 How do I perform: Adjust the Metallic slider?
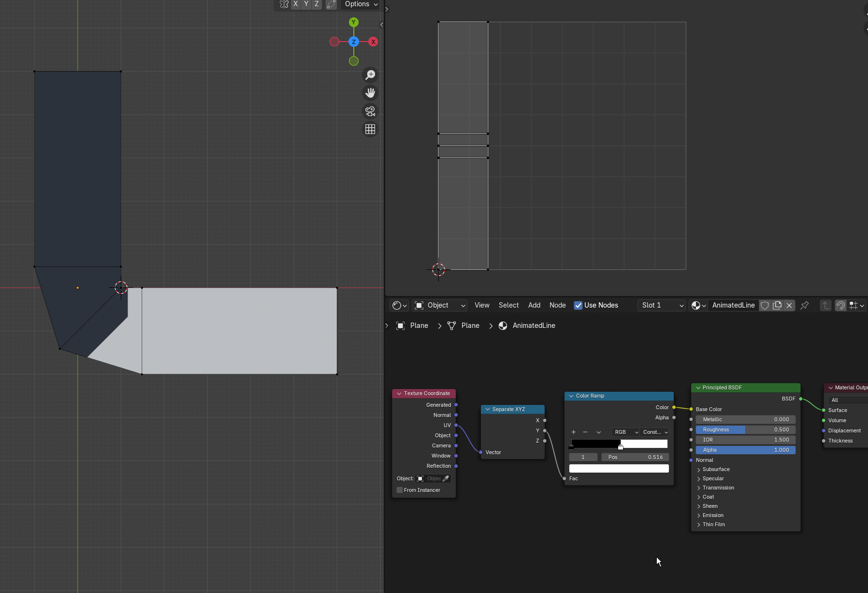pos(745,419)
